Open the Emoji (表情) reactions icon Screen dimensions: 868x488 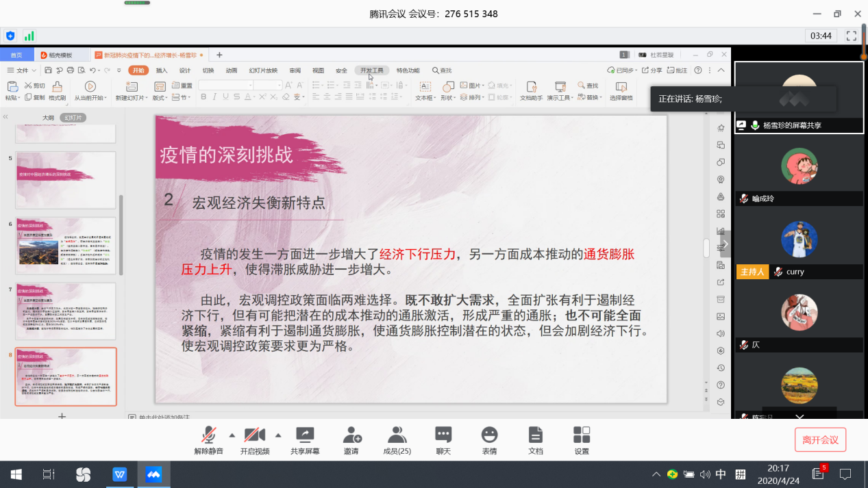point(489,435)
